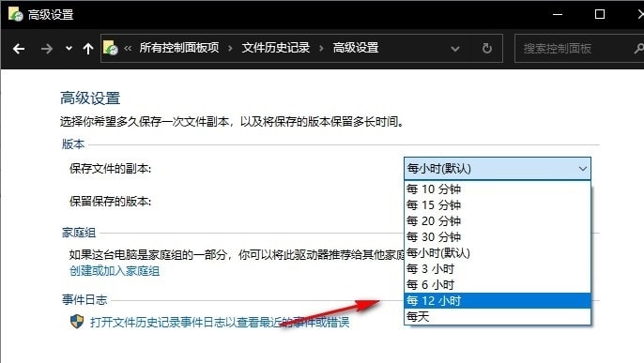644x363 pixels.
Task: Open the file history event log link
Action: (220, 323)
